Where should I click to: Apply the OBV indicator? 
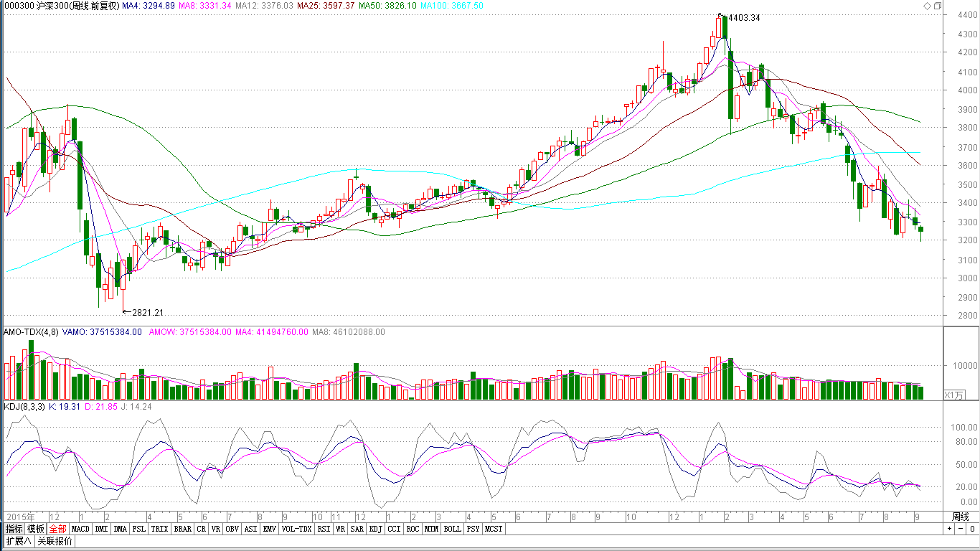[232, 529]
